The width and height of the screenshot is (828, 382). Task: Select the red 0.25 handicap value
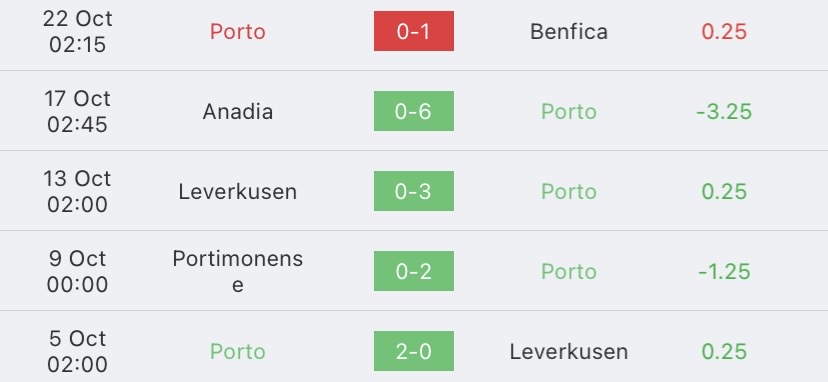pyautogui.click(x=724, y=31)
